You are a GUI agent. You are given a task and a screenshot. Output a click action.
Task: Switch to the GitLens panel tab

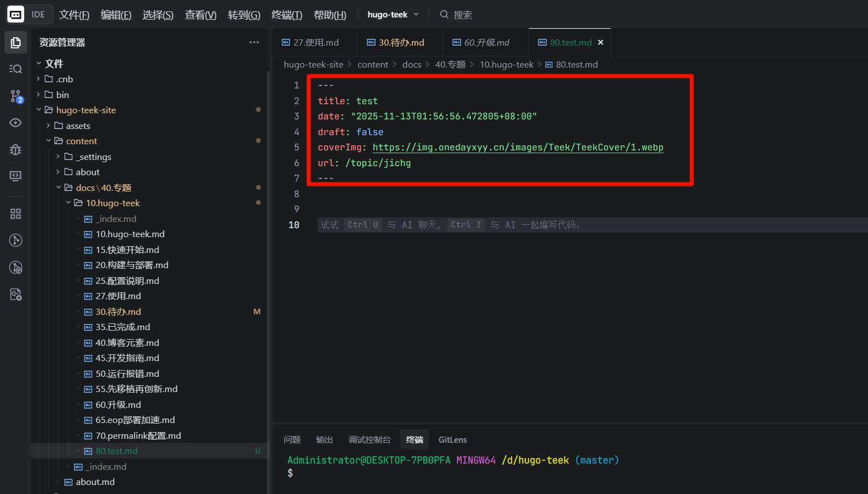(452, 439)
